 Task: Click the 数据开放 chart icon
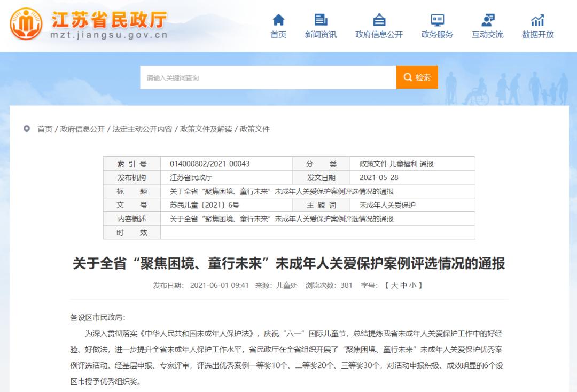537,20
